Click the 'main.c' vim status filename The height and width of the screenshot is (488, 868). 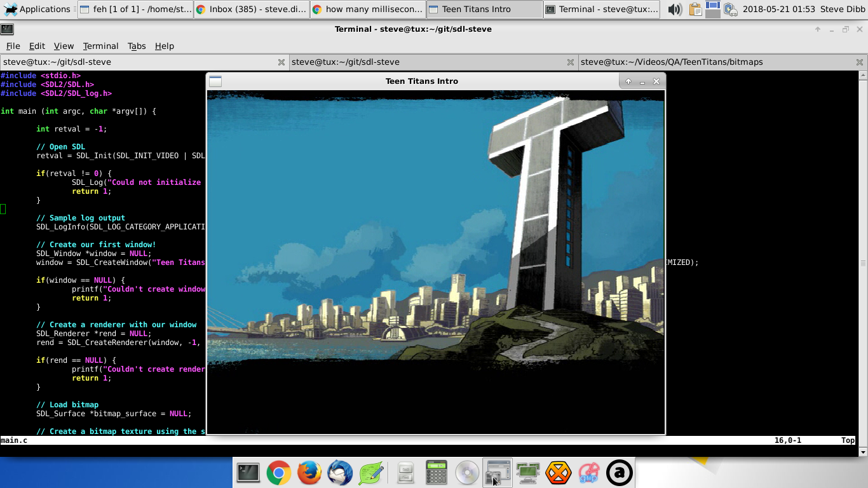pos(14,440)
